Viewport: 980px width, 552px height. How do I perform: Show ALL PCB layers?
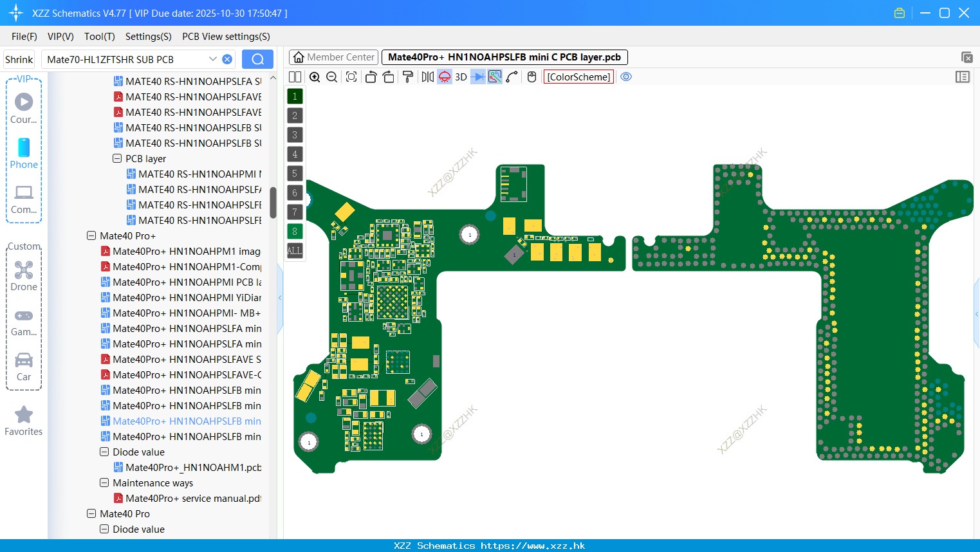[295, 250]
